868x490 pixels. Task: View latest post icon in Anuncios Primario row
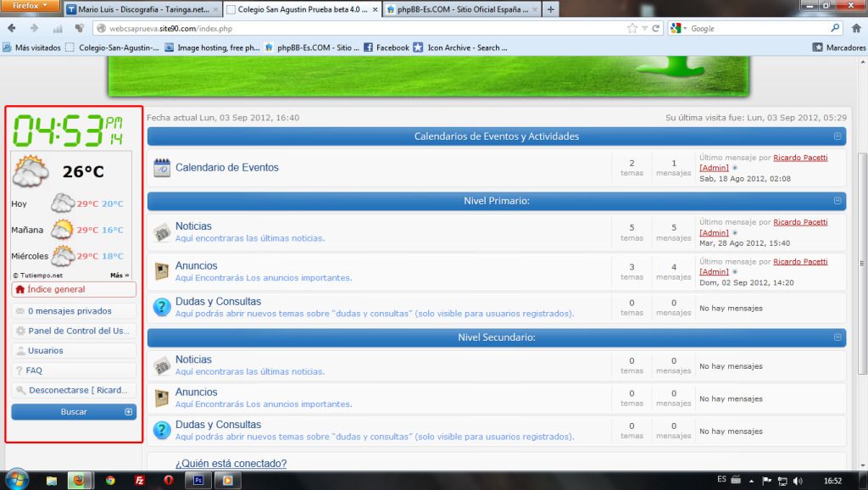735,272
